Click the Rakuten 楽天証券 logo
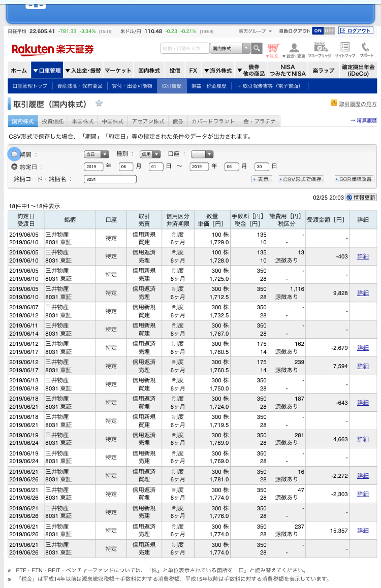This screenshot has height=588, width=381. coord(52,49)
